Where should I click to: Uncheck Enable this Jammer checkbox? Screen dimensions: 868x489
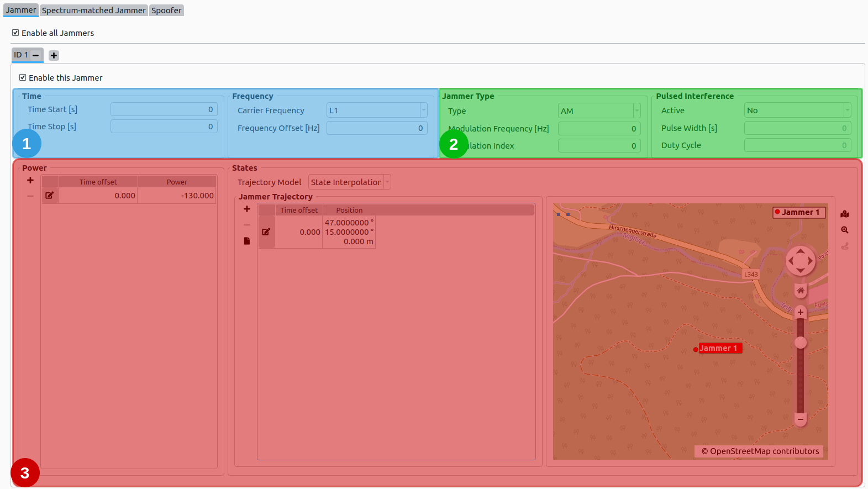pyautogui.click(x=23, y=78)
